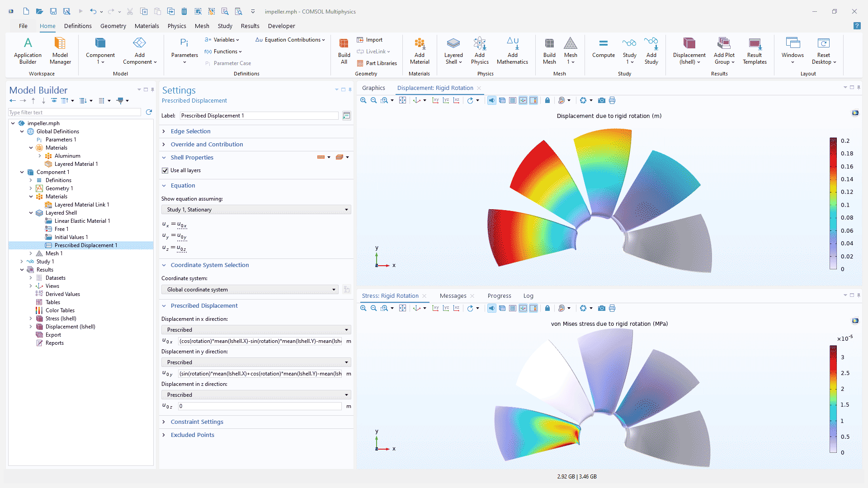Open the Physics ribbon tab
The width and height of the screenshot is (868, 488).
176,26
